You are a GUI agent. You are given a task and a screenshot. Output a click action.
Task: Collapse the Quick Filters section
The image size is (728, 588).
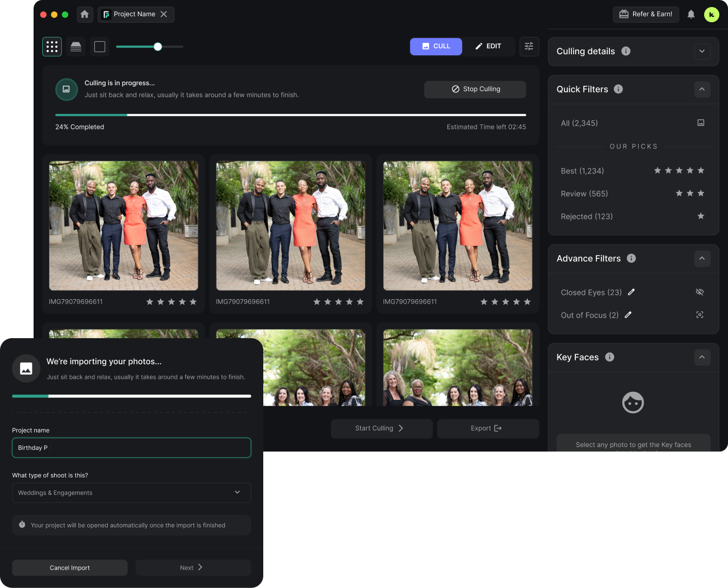point(702,89)
